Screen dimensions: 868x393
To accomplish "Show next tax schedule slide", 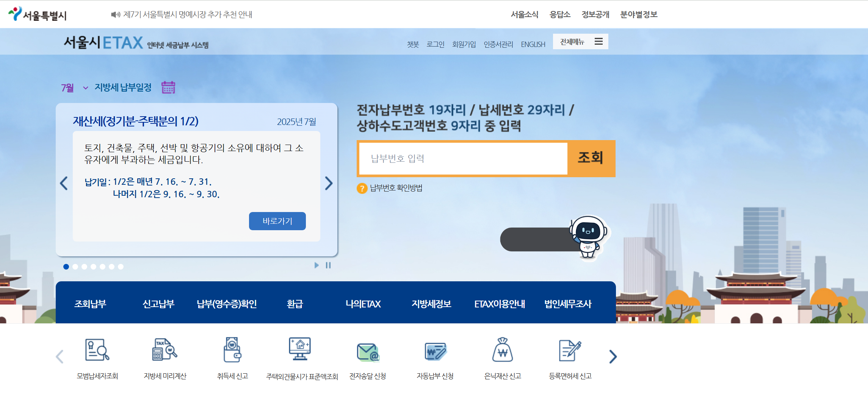I will tap(329, 184).
